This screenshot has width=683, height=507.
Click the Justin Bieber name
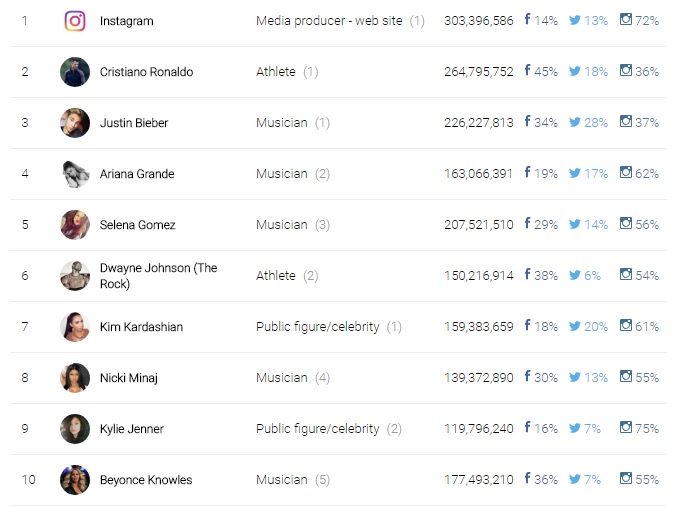click(134, 123)
